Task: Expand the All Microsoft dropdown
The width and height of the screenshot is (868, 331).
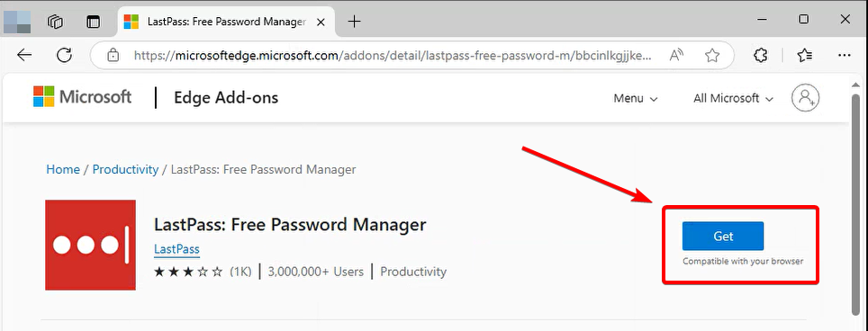Action: point(733,98)
